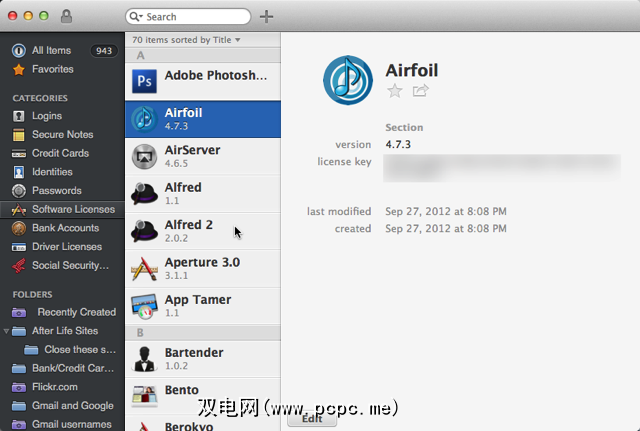Select the Alfred 1.1 entry
Viewport: 640px width, 431px height.
click(203, 194)
